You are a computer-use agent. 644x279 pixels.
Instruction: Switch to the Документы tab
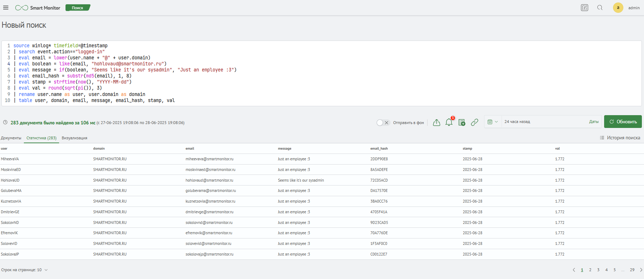pyautogui.click(x=11, y=138)
